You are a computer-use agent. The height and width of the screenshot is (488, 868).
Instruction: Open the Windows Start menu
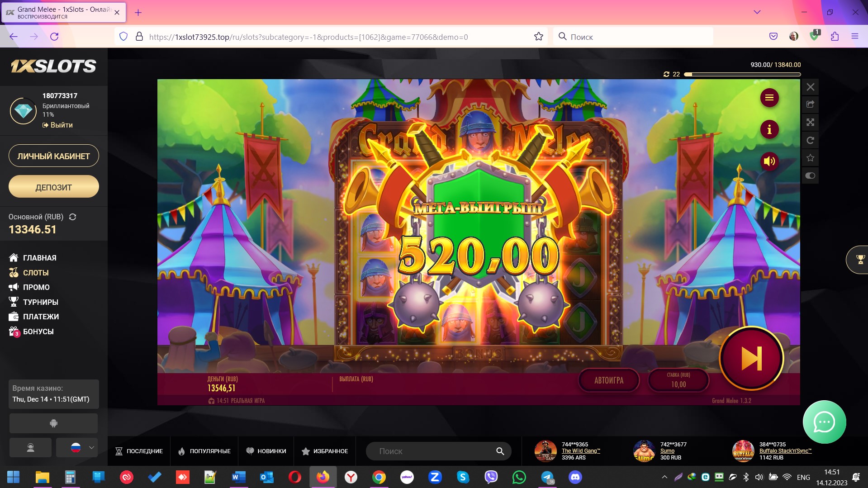tap(14, 477)
